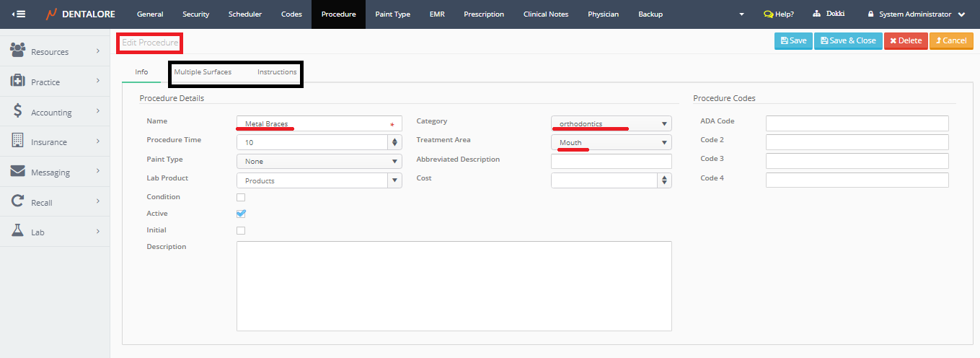Open Messaging via the envelope icon
Image resolution: width=980 pixels, height=358 pixels.
18,172
